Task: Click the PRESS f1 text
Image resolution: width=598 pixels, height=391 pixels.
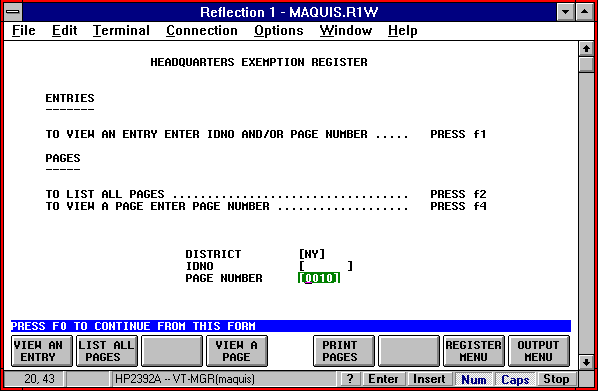Action: 458,134
